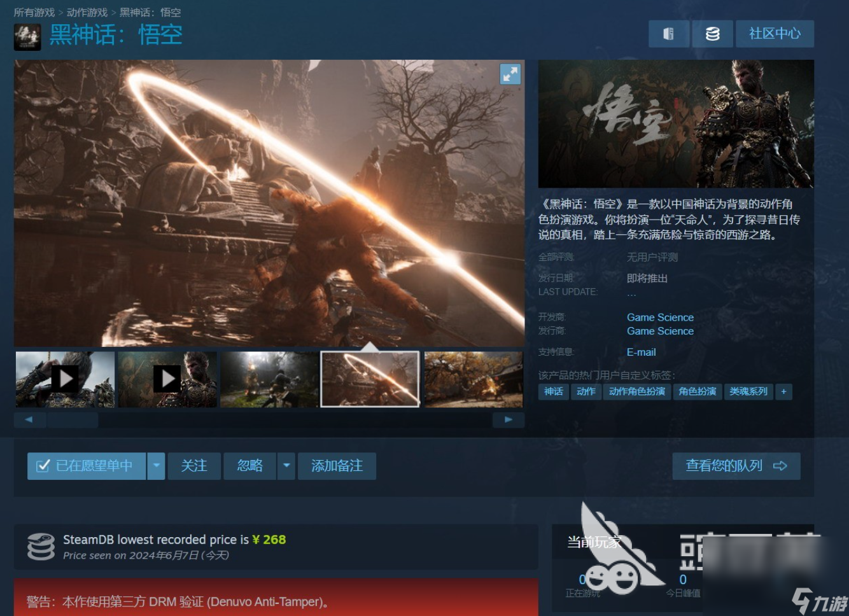Click the thumbnail strip scrollbar handle
Screen dimensions: 849x616
(73, 420)
